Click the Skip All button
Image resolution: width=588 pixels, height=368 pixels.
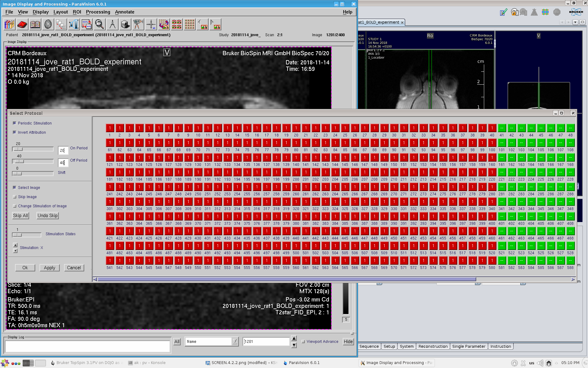[x=21, y=216]
